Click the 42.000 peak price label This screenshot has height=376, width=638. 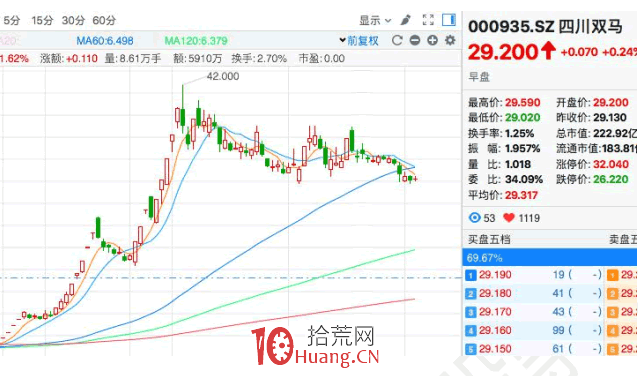pyautogui.click(x=223, y=76)
